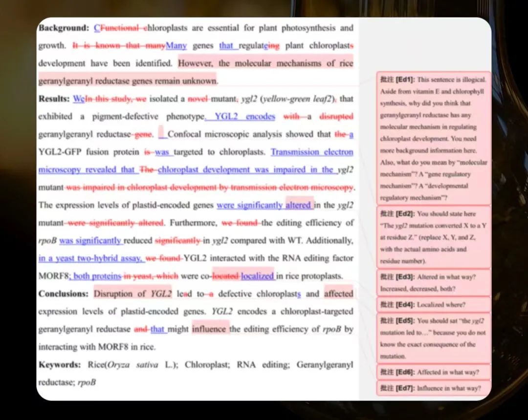Click inserted word 'Many' before genes

[176, 45]
